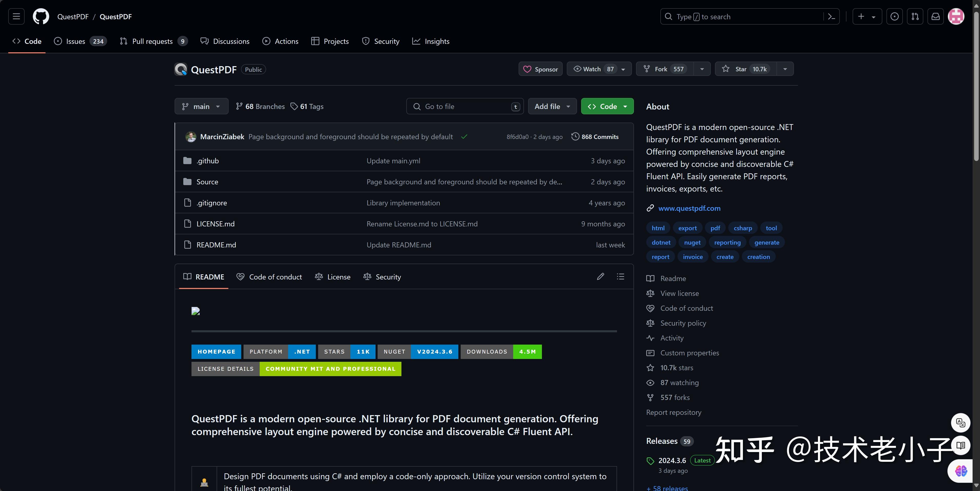This screenshot has width=980, height=491.
Task: Open the Add file dropdown
Action: tap(552, 107)
